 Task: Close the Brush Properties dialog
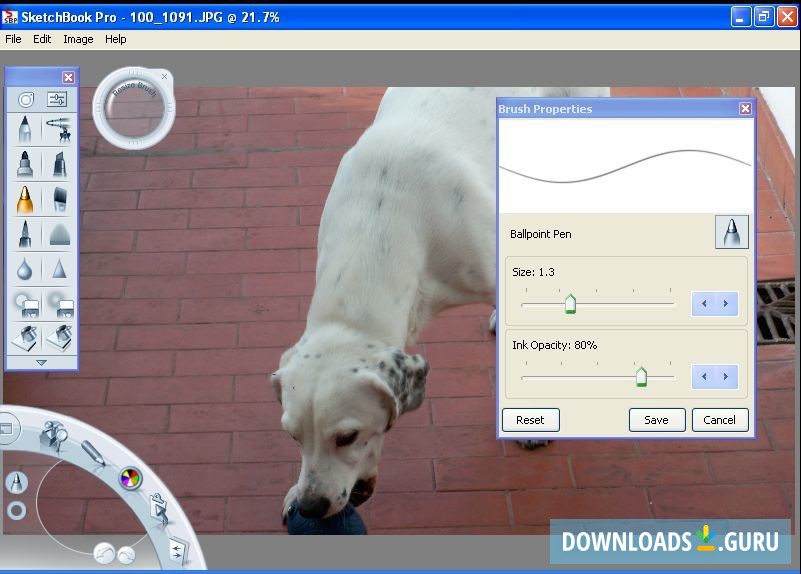[745, 108]
